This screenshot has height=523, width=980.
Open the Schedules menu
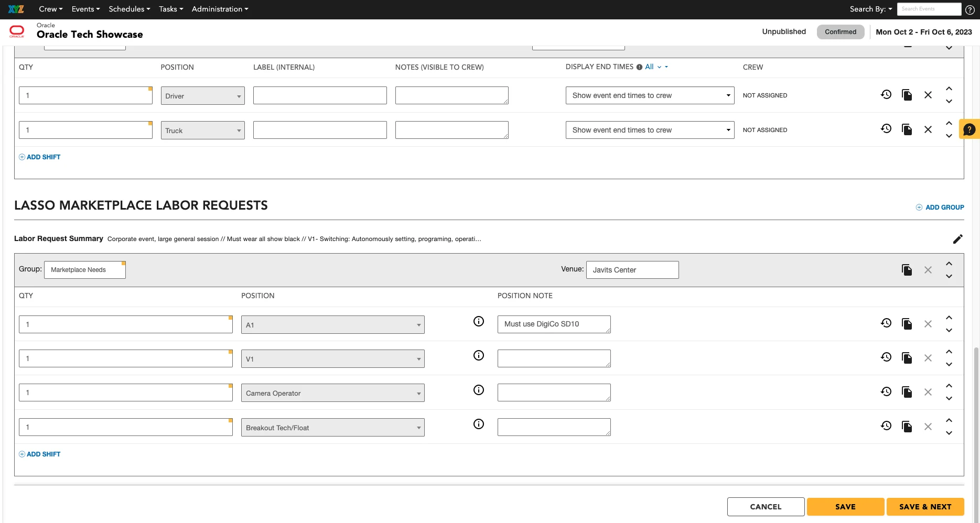click(x=130, y=9)
